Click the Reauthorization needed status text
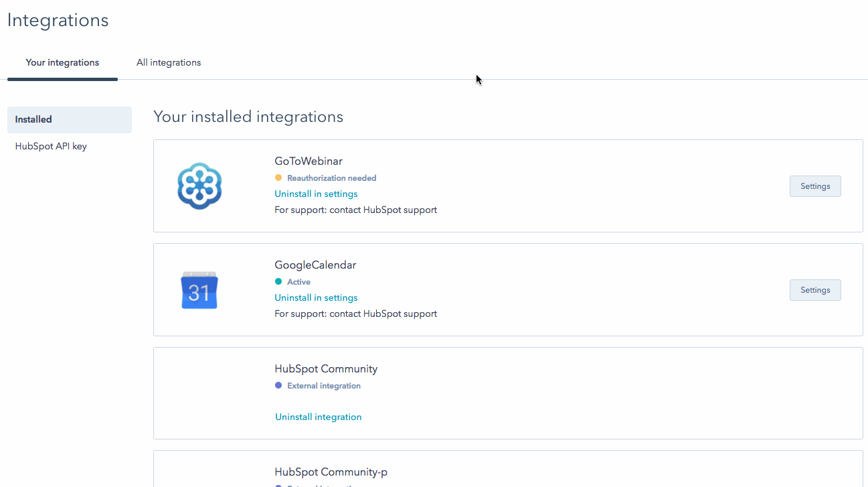 click(x=332, y=178)
